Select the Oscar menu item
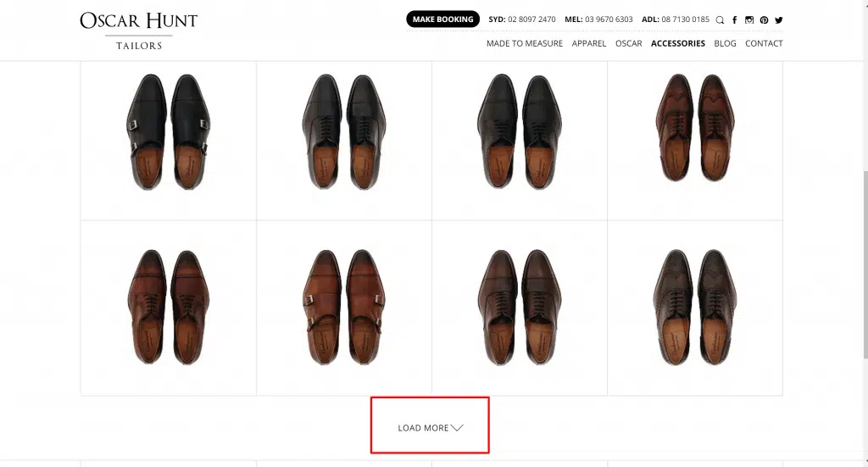Screen dimensions: 868x467 point(628,43)
